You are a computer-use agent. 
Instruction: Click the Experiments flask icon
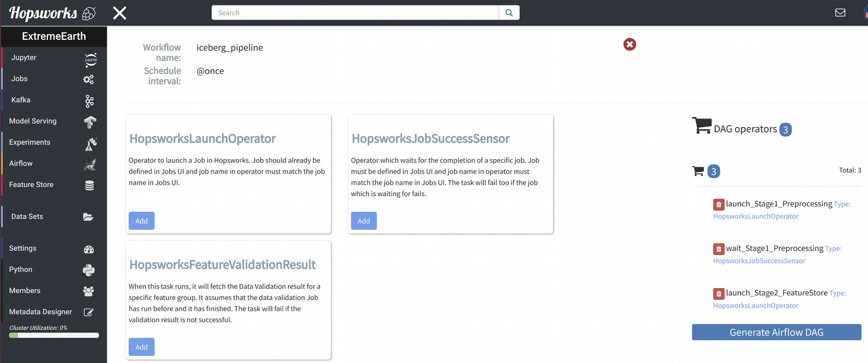tap(91, 144)
